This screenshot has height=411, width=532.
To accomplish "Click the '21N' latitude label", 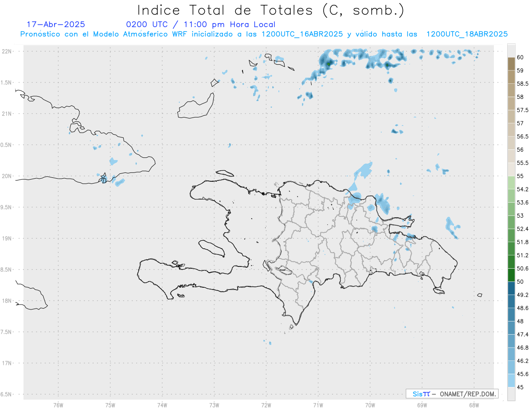I will tap(7, 114).
